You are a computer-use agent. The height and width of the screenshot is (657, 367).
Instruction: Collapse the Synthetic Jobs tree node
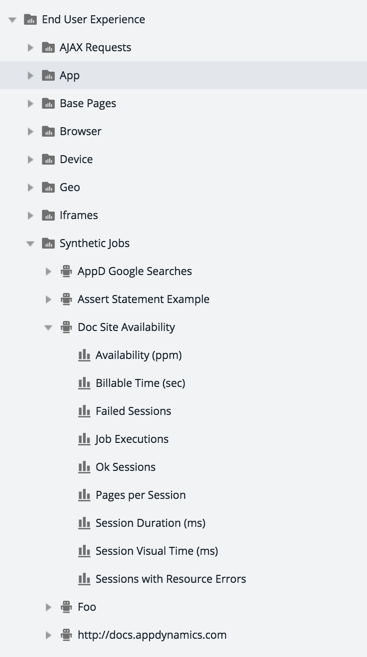click(30, 243)
